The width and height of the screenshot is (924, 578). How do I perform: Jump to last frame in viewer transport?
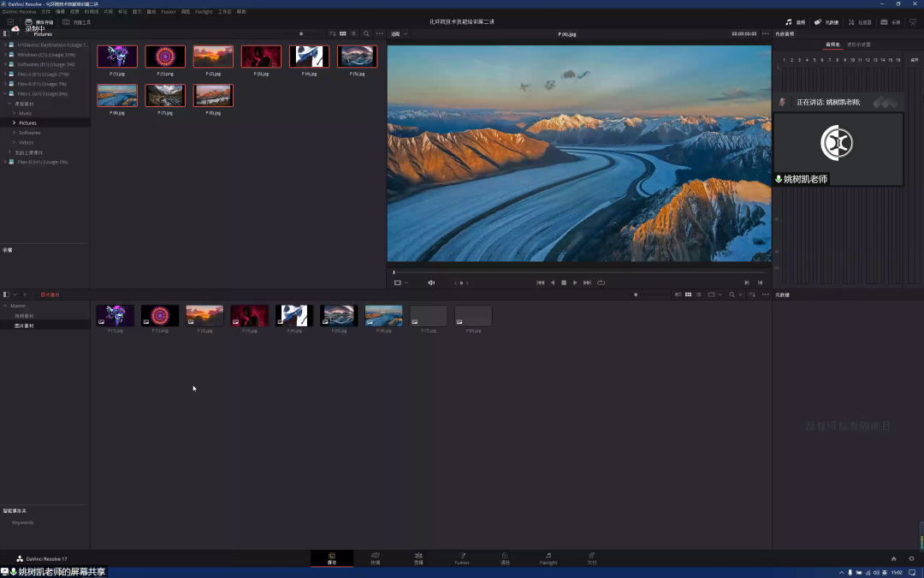tap(587, 283)
